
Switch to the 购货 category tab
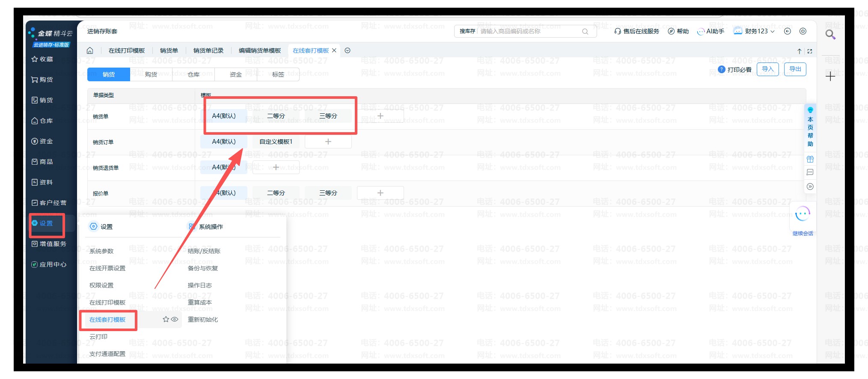[x=151, y=74]
